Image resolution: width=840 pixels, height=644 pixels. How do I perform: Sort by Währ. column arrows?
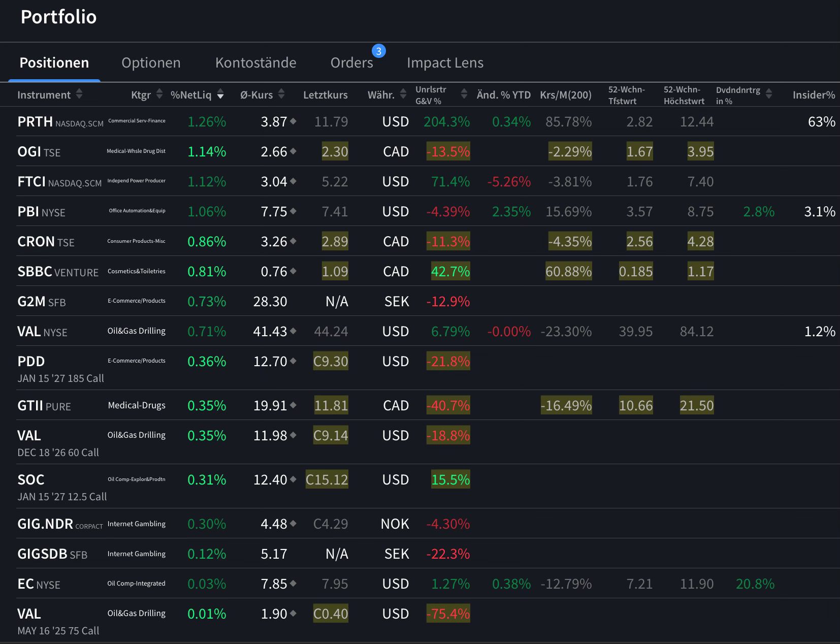click(x=403, y=94)
